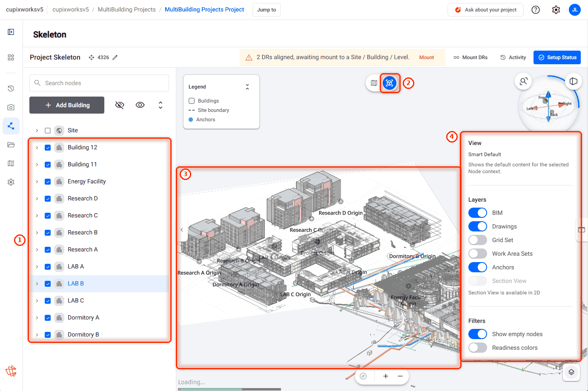Click the pencil edit icon beside 4326
The height and width of the screenshot is (391, 588).
pos(115,57)
